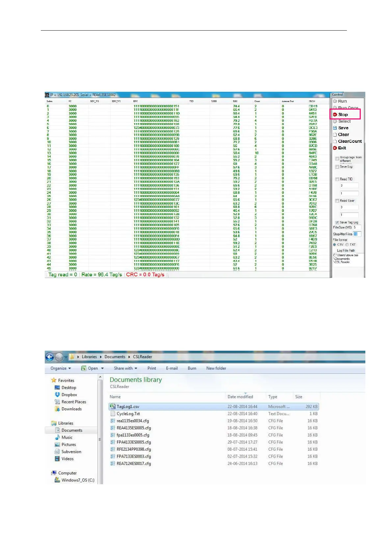Select TXT file format radio button
Image resolution: width=392 pixels, height=554 pixels.
(347, 245)
